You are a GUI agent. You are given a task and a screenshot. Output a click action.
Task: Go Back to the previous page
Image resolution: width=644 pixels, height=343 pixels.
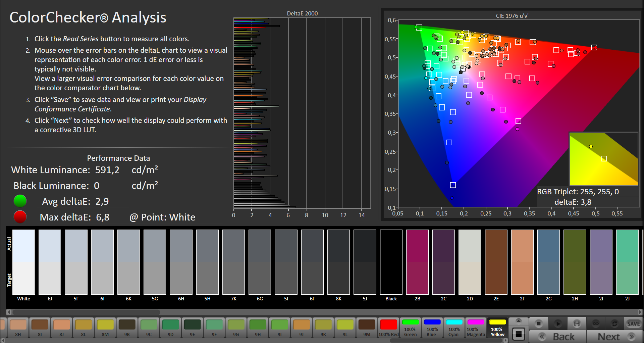[558, 337]
